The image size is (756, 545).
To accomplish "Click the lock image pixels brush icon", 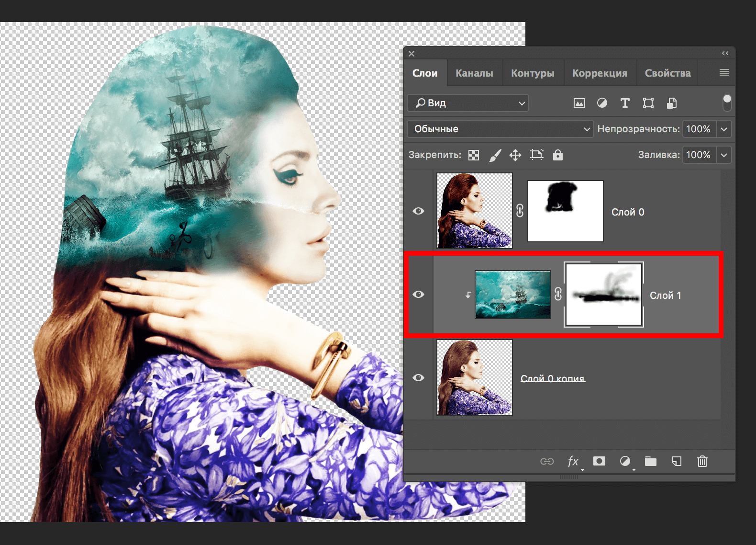I will pyautogui.click(x=495, y=155).
